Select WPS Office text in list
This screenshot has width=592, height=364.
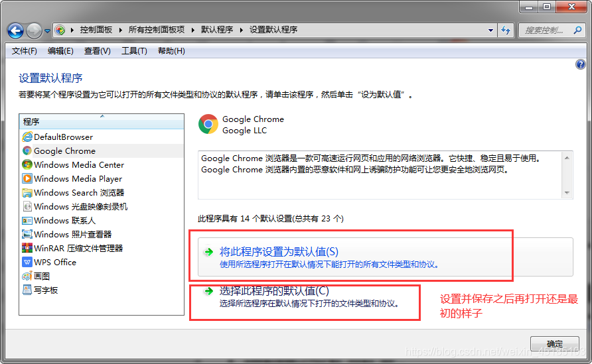tap(54, 262)
